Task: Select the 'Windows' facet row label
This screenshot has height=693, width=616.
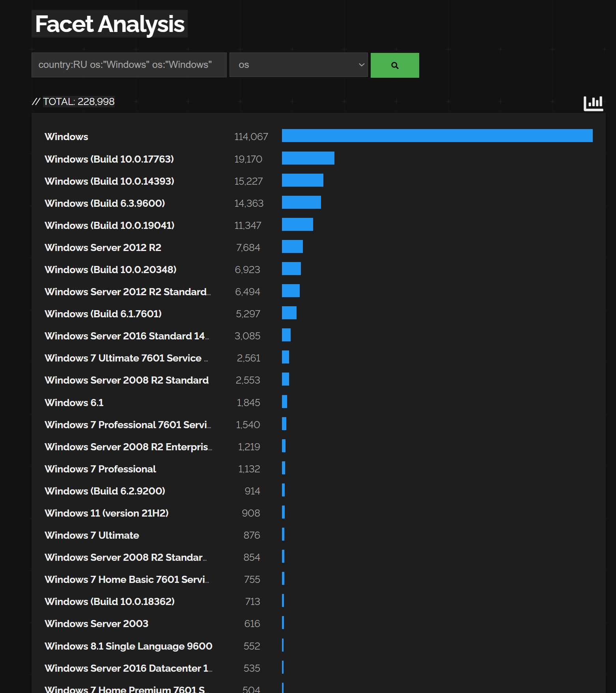Action: coord(66,137)
